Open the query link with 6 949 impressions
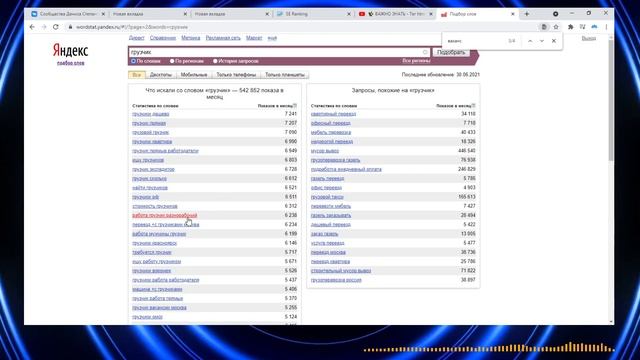The image size is (640, 360). (165, 151)
